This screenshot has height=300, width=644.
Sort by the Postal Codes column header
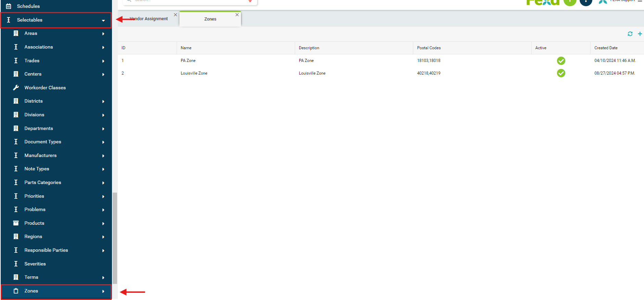pyautogui.click(x=429, y=48)
